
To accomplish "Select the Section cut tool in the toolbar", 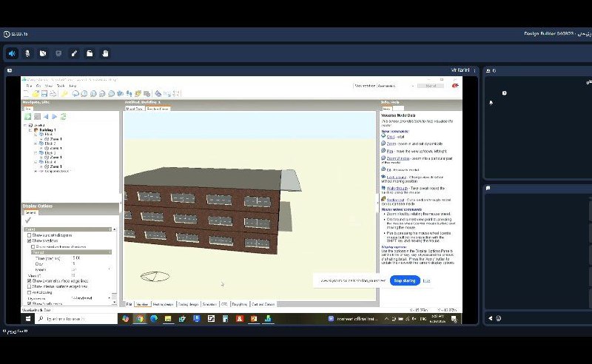I will click(138, 94).
